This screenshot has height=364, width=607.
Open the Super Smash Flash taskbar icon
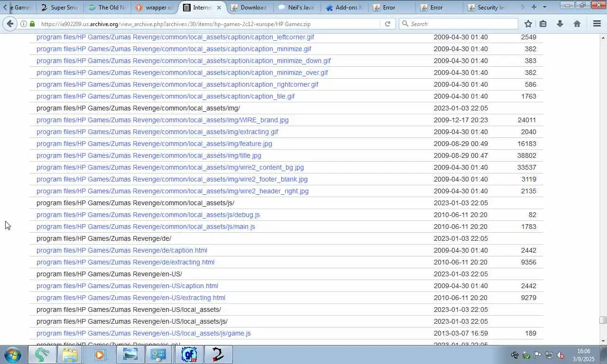pos(219,355)
